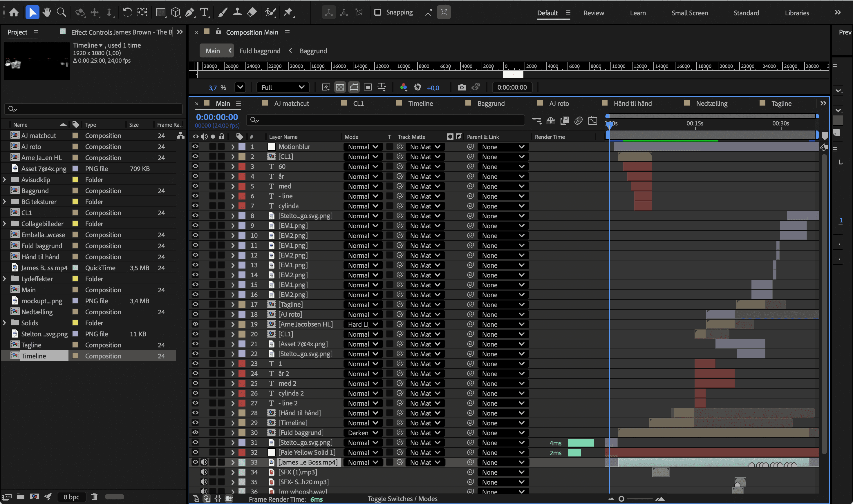Hide the Motionblur layer with eye icon
The height and width of the screenshot is (504, 853).
pos(195,147)
